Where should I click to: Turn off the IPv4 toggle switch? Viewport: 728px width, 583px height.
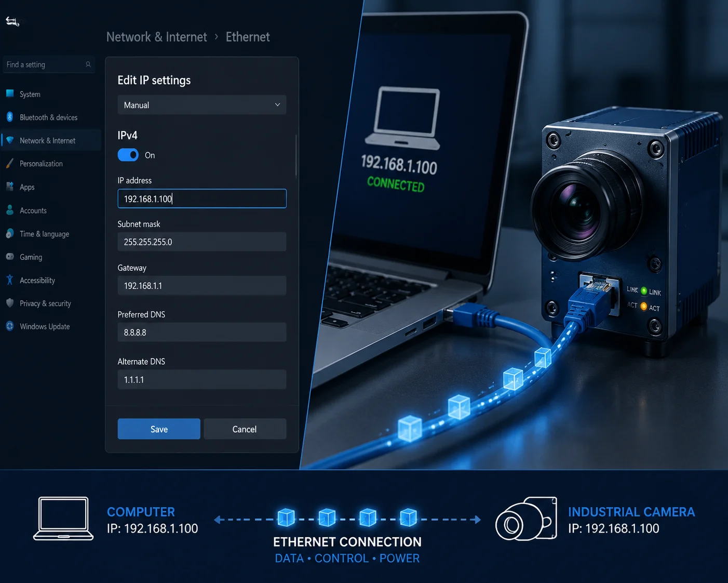[x=128, y=155]
